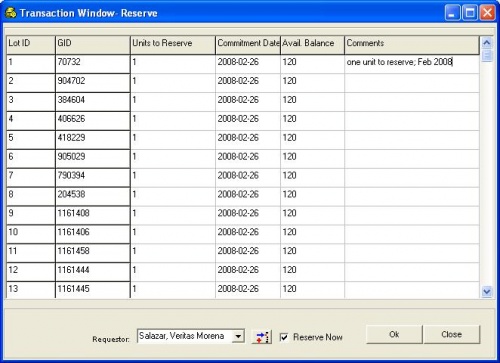The height and width of the screenshot is (363, 500).
Task: Click the Comments column header
Action: [x=412, y=45]
